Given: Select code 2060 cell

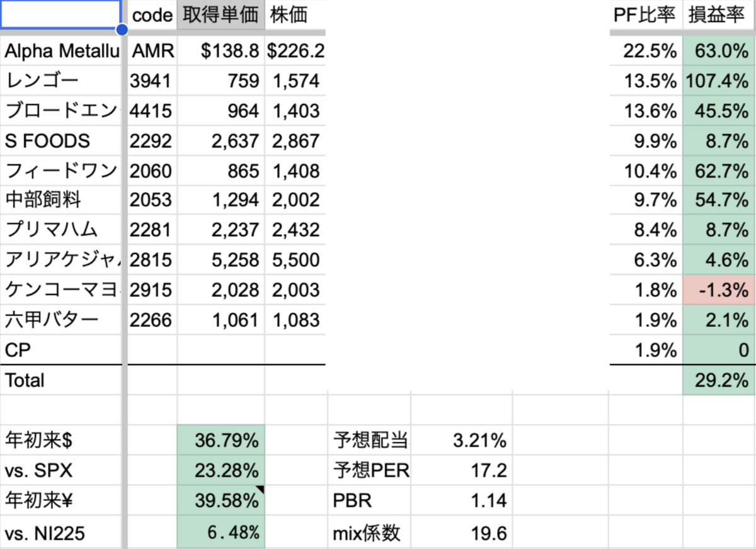Looking at the screenshot, I should click(x=152, y=171).
